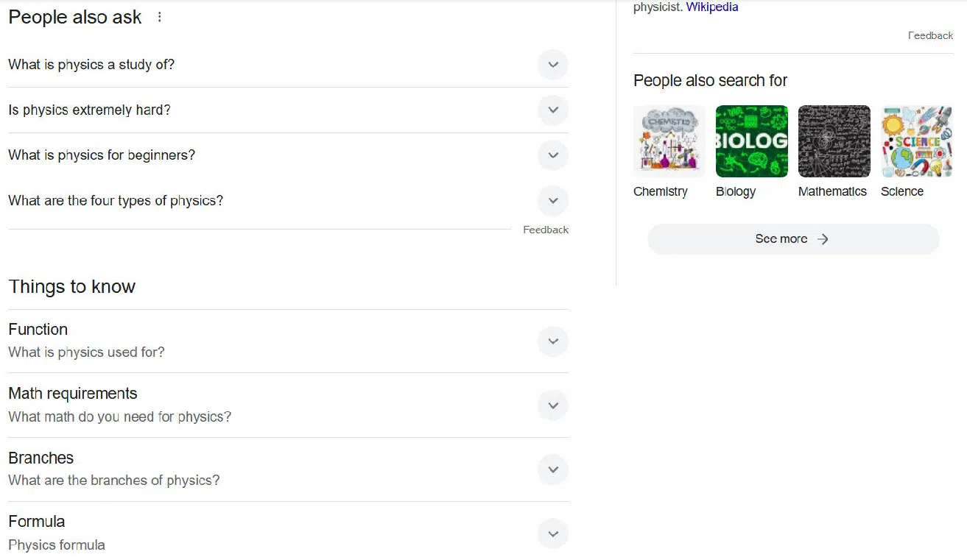Click the question "Is physics extremely hard?"
The height and width of the screenshot is (560, 967).
point(89,110)
